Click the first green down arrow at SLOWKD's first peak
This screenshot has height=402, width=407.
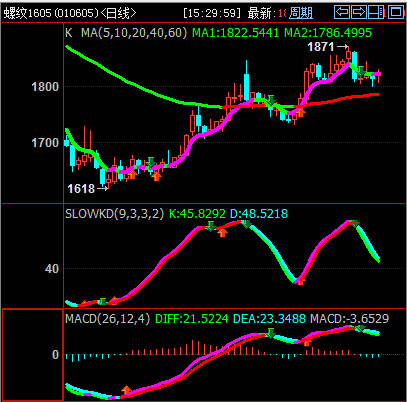(x=210, y=226)
